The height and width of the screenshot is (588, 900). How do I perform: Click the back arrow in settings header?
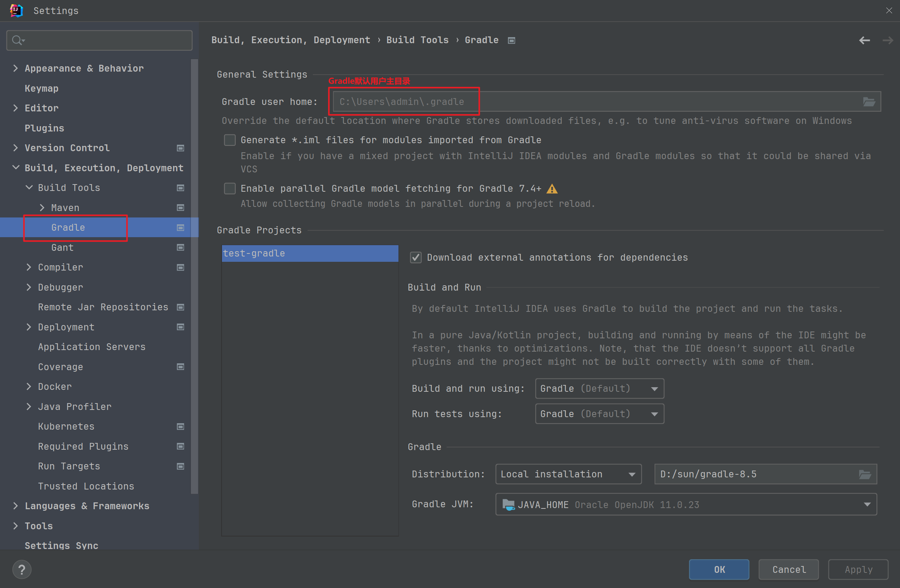[864, 40]
